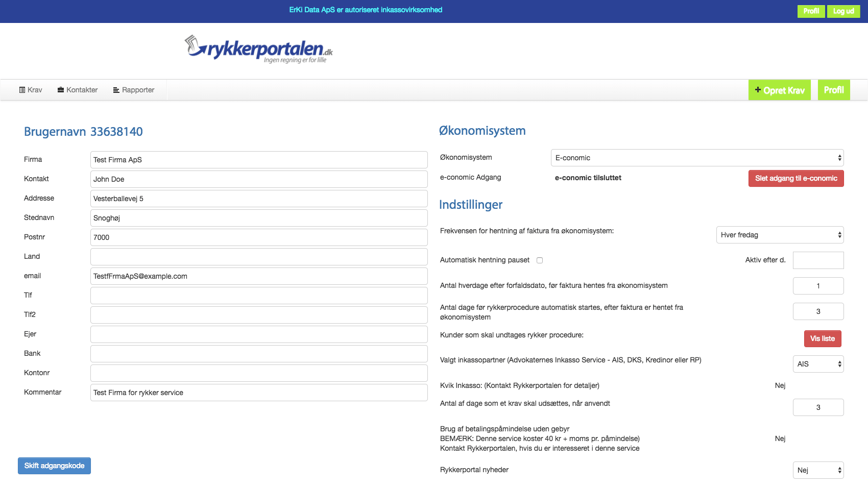The width and height of the screenshot is (868, 488).
Task: Click the email address field
Action: [259, 276]
